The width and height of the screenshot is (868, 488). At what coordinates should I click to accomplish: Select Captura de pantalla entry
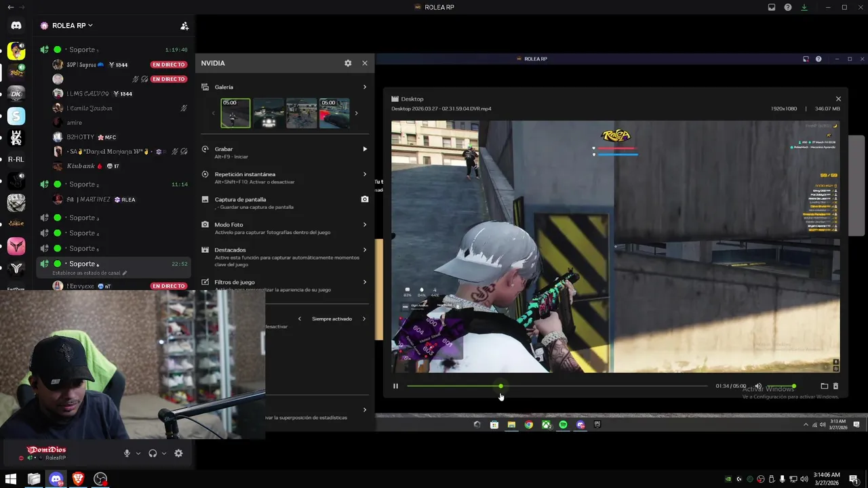(x=240, y=199)
